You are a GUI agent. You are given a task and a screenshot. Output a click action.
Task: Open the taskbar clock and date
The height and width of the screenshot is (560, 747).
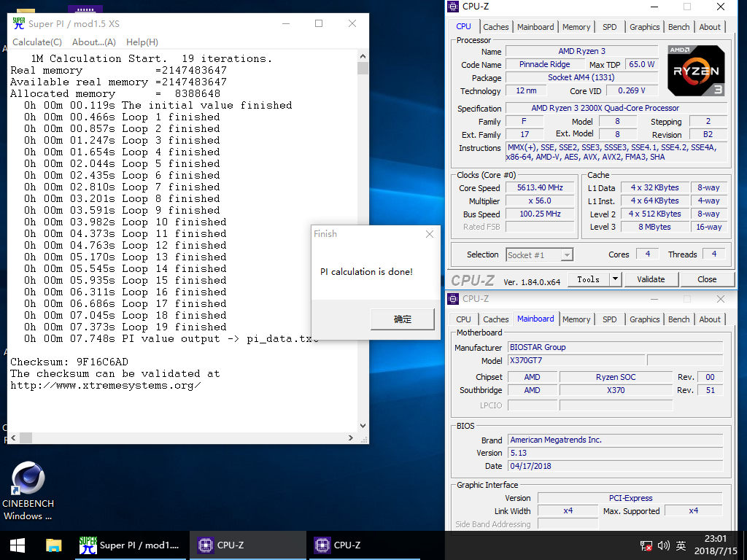coord(716,545)
